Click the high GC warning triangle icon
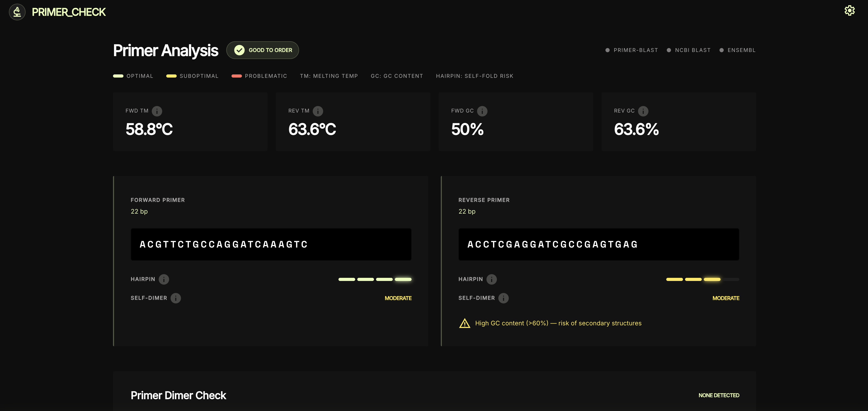This screenshot has height=411, width=868. point(465,323)
